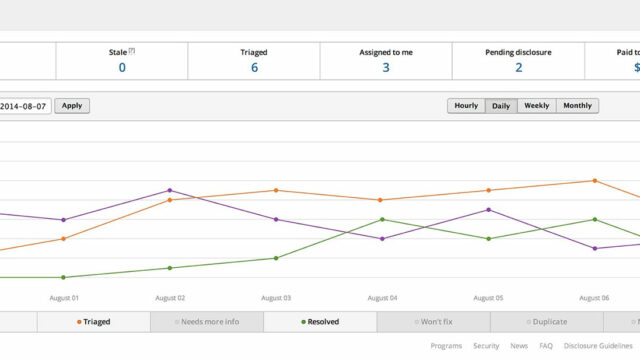
Task: Toggle the Triaged series legend
Action: 94,322
